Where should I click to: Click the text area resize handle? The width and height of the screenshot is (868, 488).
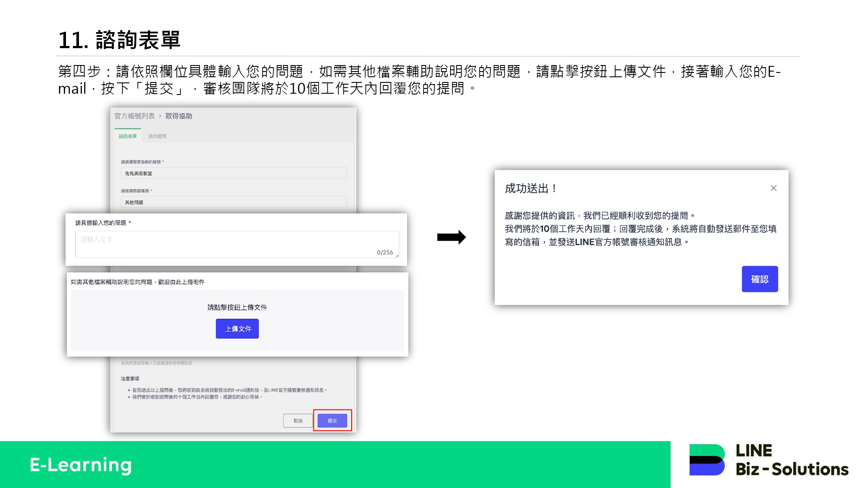coord(397,255)
